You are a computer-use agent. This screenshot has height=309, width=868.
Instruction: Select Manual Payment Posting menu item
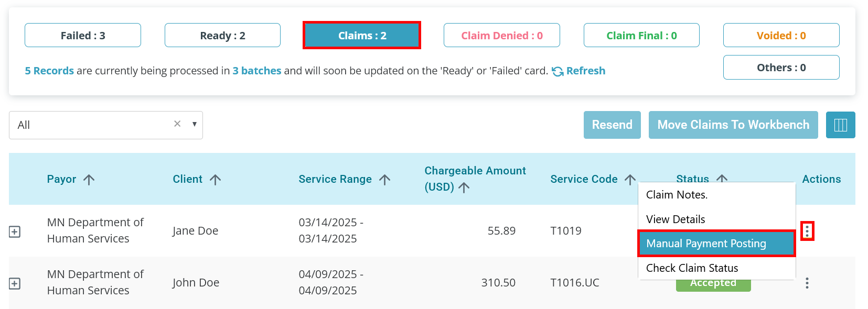[716, 244]
